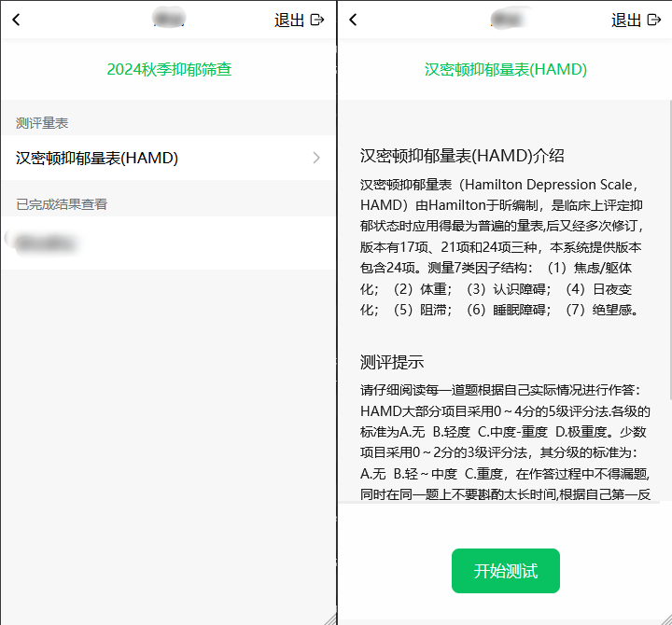
Task: Open 汉密顿抑郁量表(HAMD) list entry
Action: 168,158
